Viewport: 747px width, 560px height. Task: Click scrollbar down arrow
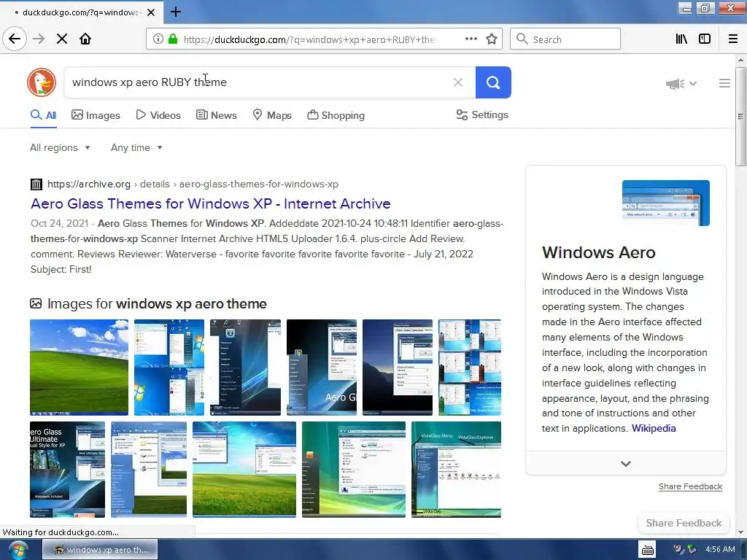coord(740,532)
